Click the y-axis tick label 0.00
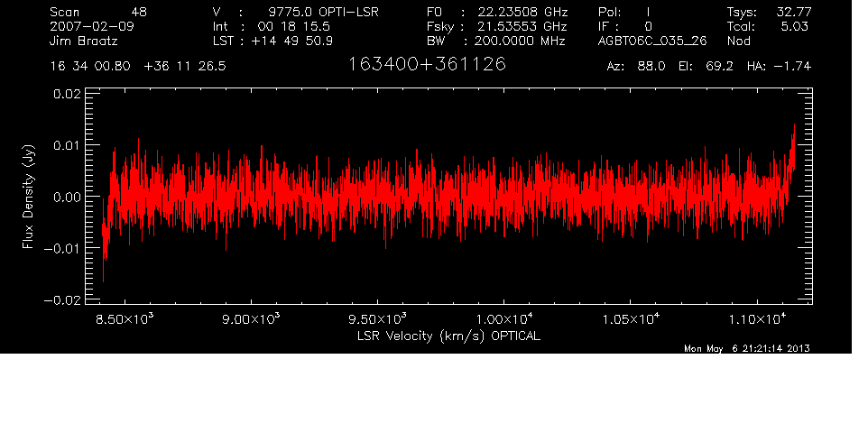 67,197
